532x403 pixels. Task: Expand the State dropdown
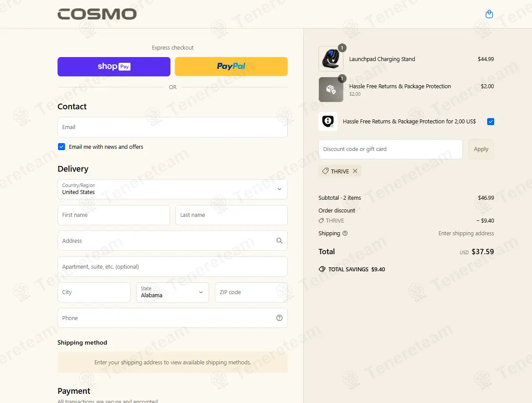pyautogui.click(x=173, y=292)
